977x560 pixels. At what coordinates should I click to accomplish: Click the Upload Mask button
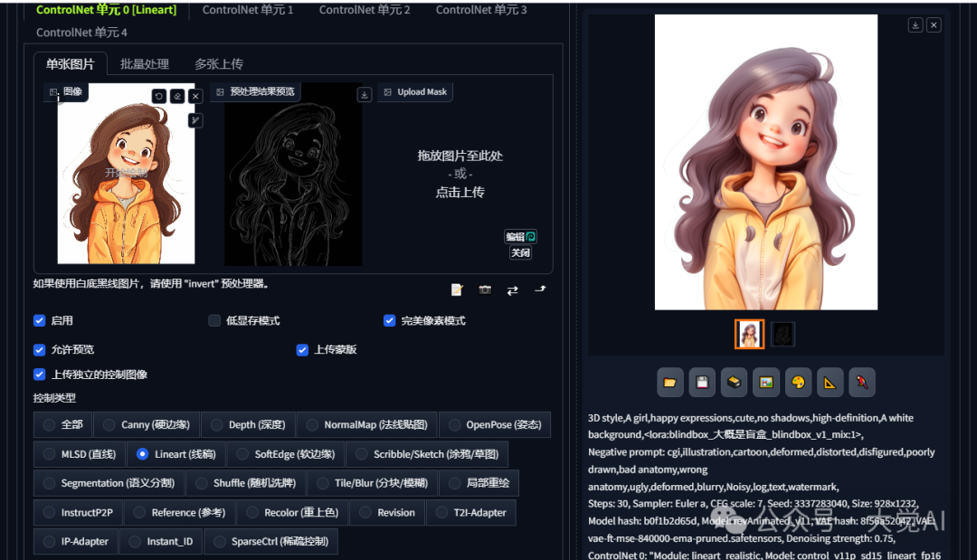[x=415, y=91]
